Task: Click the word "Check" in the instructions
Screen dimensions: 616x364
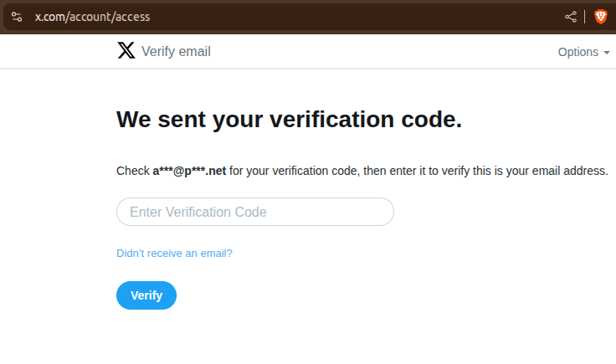Action: pos(132,172)
